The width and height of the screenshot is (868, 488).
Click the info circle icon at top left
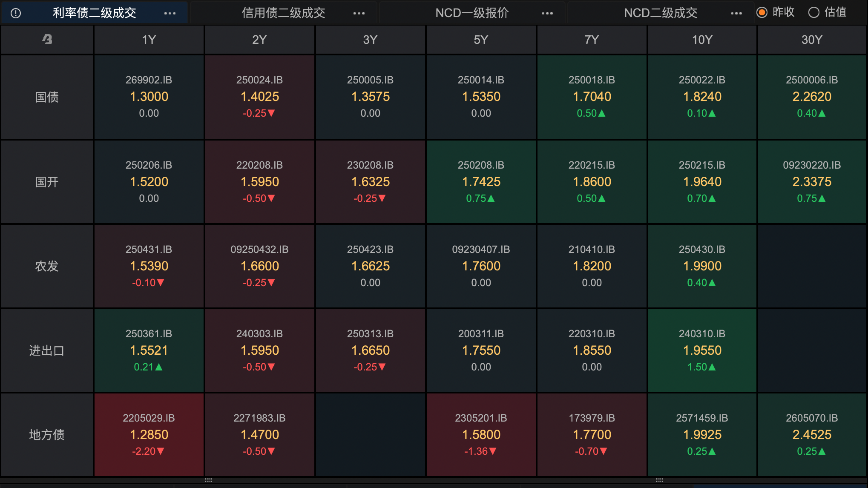tap(16, 13)
